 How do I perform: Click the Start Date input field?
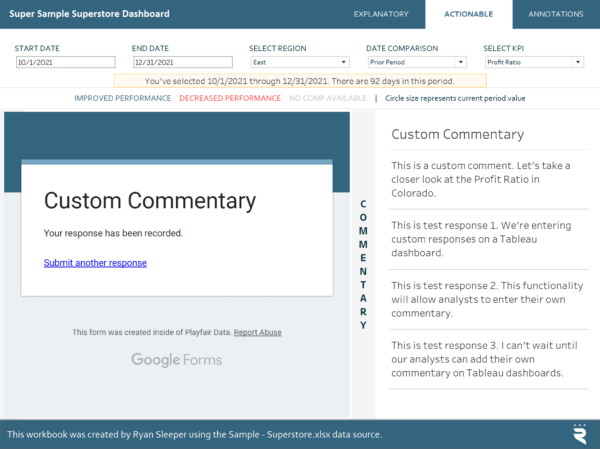coord(65,62)
